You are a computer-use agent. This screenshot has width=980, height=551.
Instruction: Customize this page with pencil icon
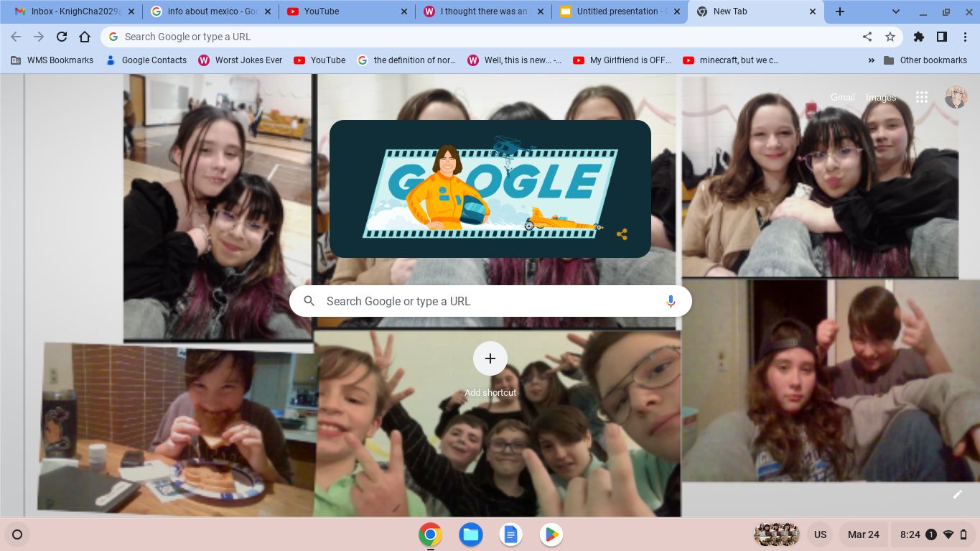pyautogui.click(x=957, y=494)
